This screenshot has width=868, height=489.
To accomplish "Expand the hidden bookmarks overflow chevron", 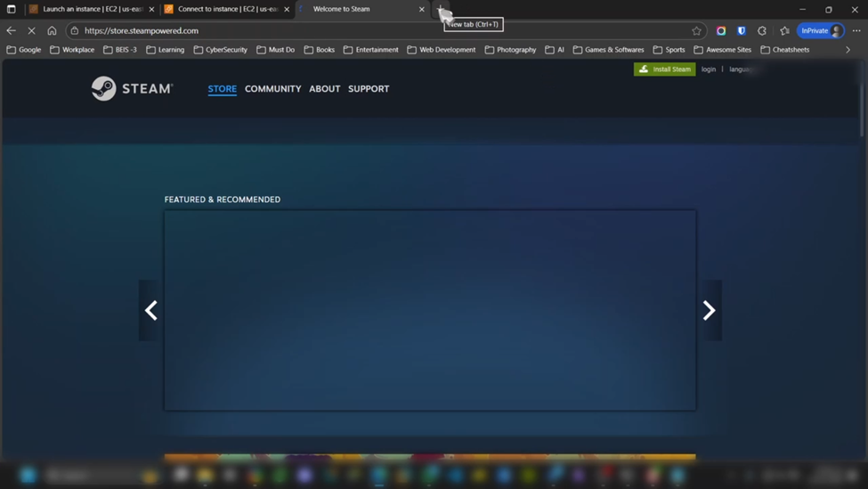I will click(848, 50).
